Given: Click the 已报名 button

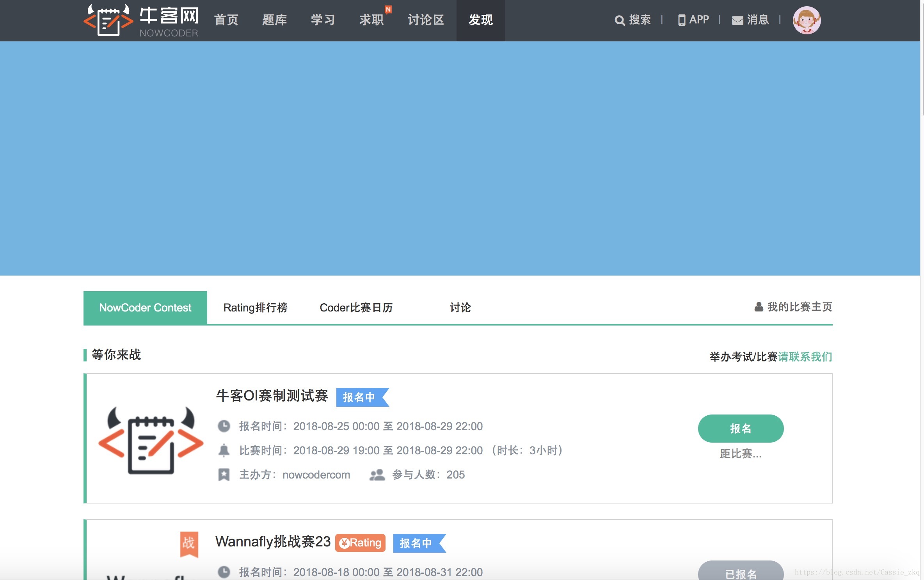Looking at the screenshot, I should [740, 573].
